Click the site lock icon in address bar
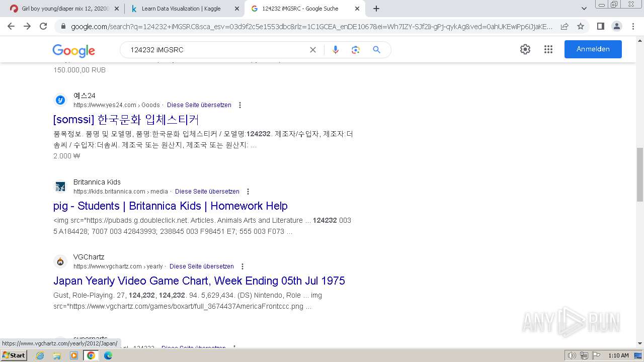The image size is (644, 362). point(63,27)
